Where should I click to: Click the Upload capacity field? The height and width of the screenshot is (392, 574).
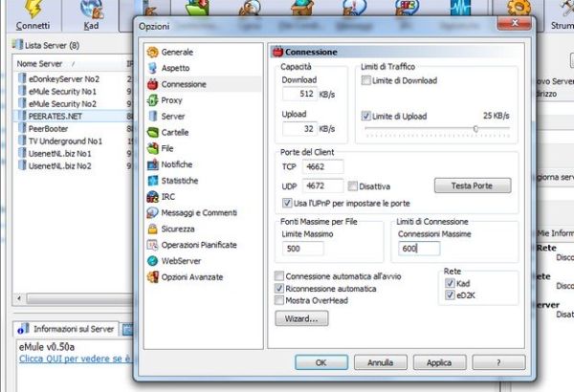click(299, 129)
